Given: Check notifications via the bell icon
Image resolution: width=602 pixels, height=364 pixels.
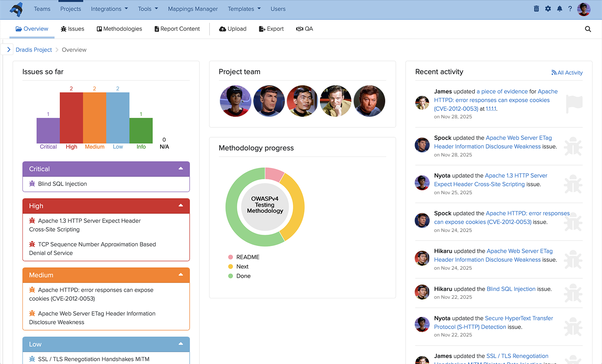Looking at the screenshot, I should coord(559,8).
